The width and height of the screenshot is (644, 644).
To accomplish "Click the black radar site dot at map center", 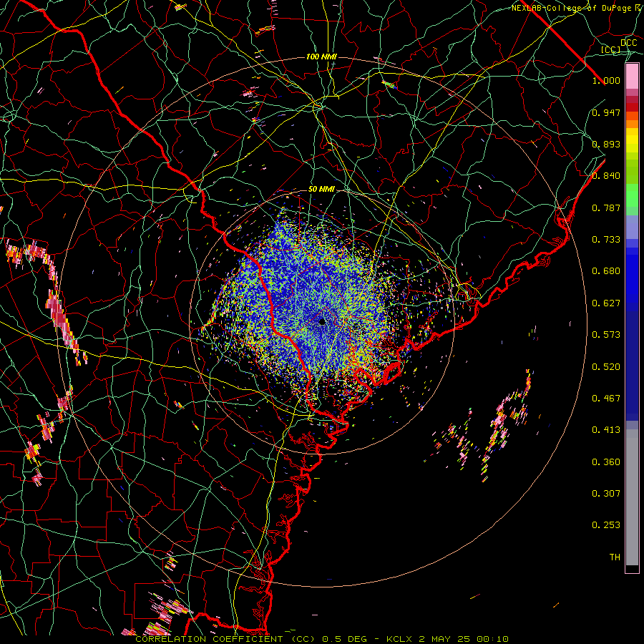I will [x=322, y=321].
